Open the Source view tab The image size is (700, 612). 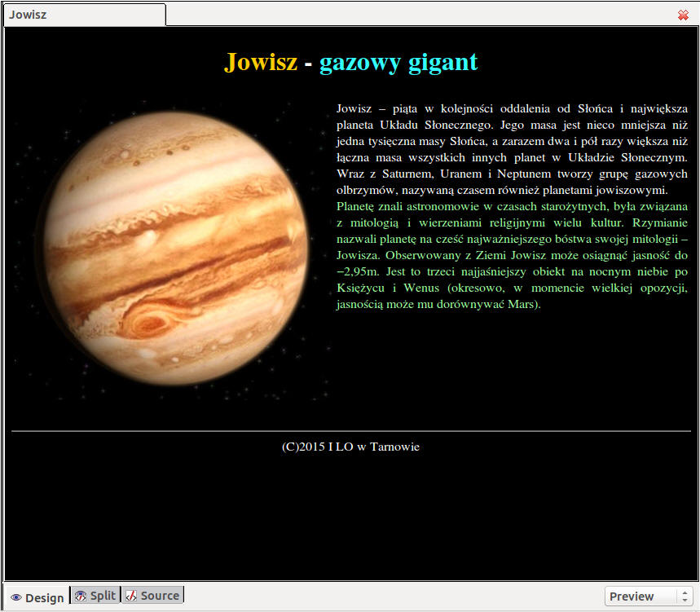coord(152,596)
